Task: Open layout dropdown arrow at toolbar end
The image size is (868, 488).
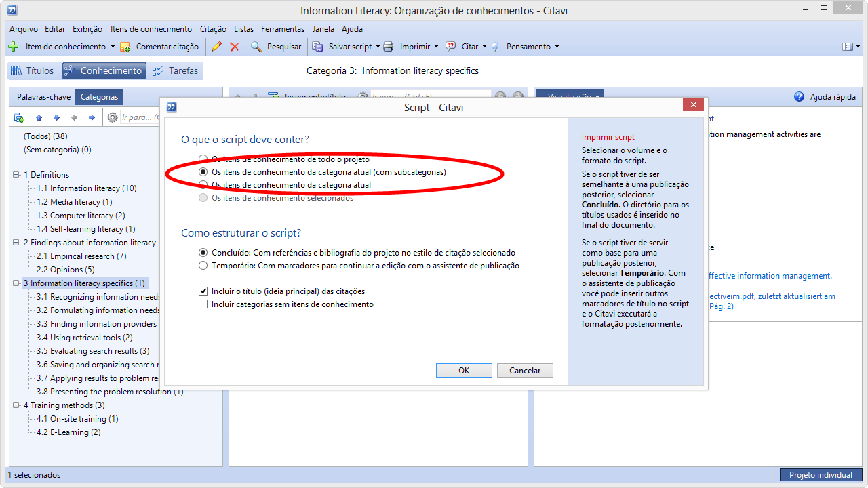Action: pos(858,47)
